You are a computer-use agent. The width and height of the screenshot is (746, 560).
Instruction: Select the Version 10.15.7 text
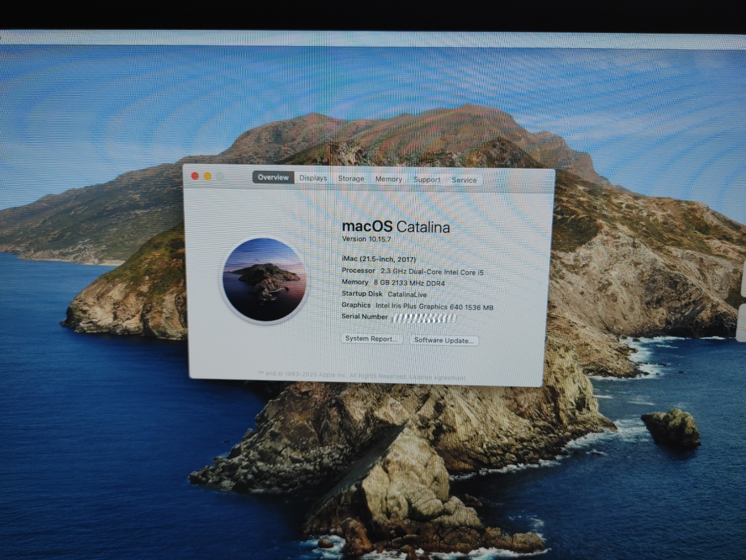[x=366, y=239]
